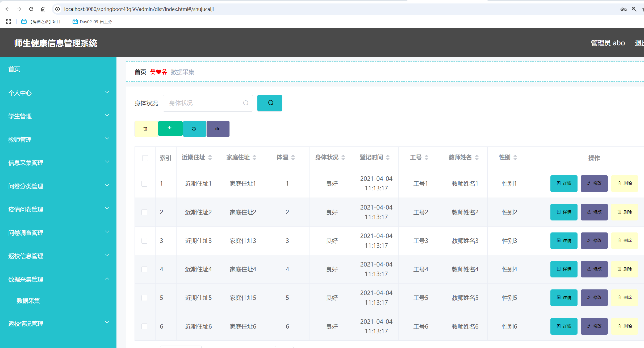Click the green download export icon
Image resolution: width=644 pixels, height=348 pixels.
pyautogui.click(x=170, y=129)
